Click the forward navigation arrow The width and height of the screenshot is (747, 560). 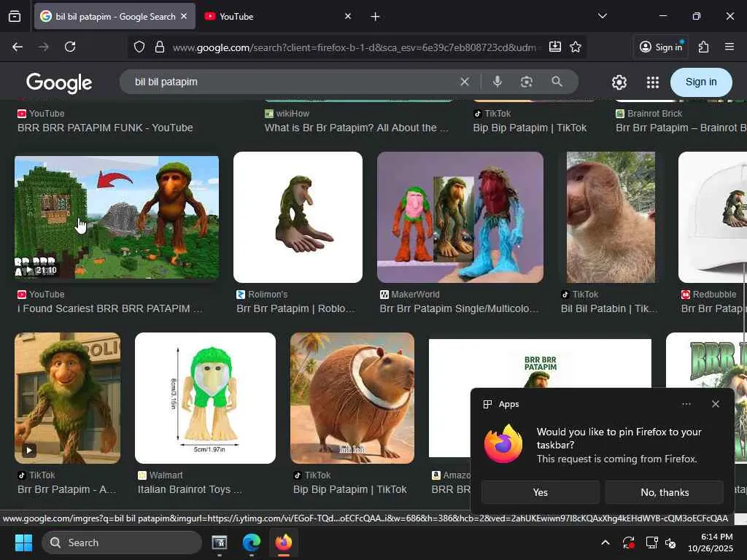(x=43, y=47)
